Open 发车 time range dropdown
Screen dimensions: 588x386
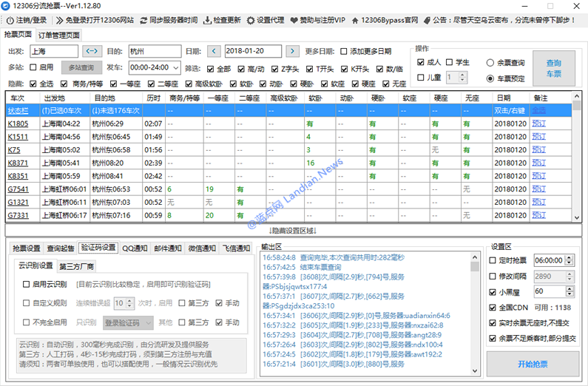(x=155, y=67)
